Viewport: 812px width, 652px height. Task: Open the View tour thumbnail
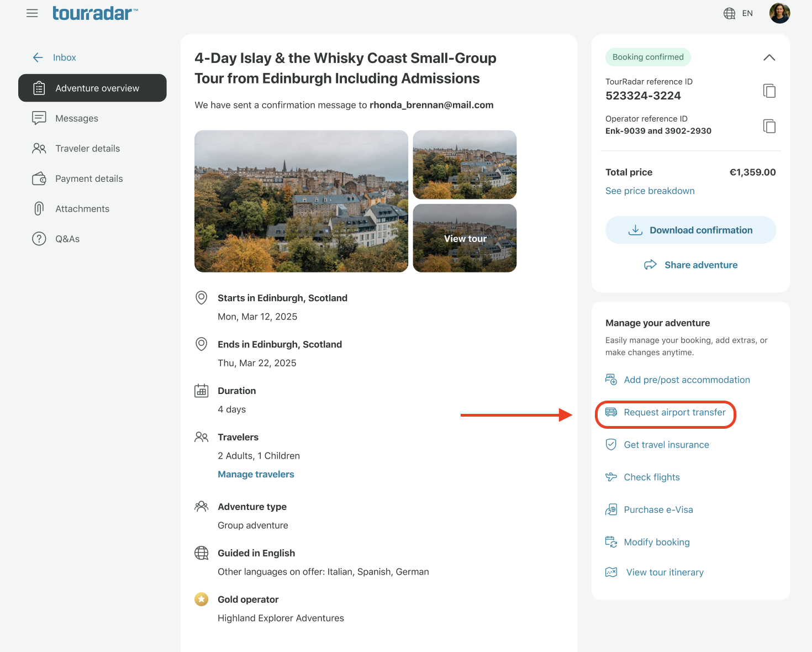(465, 238)
